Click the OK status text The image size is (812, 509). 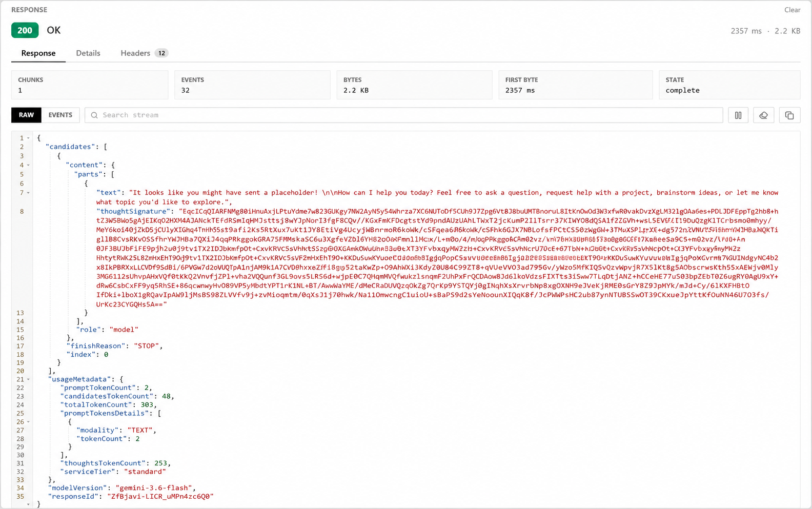[54, 30]
